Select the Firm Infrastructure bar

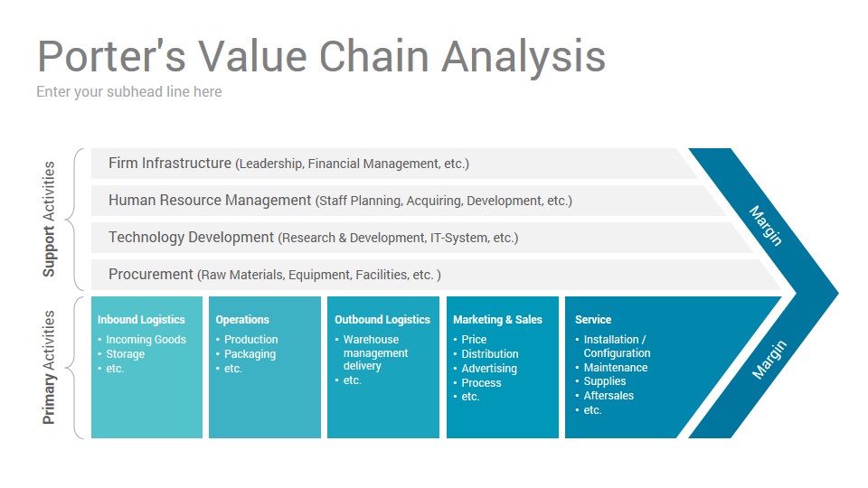pyautogui.click(x=393, y=164)
